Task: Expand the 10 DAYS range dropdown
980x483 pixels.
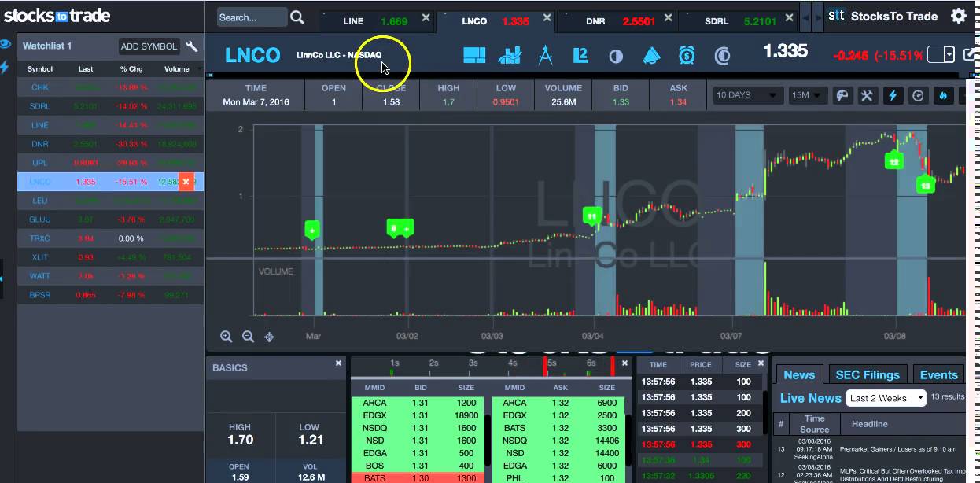Action: coord(748,95)
